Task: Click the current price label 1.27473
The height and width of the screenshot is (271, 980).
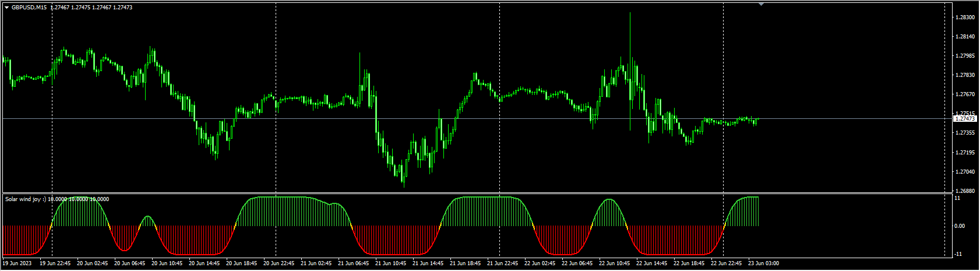Action: [964, 119]
